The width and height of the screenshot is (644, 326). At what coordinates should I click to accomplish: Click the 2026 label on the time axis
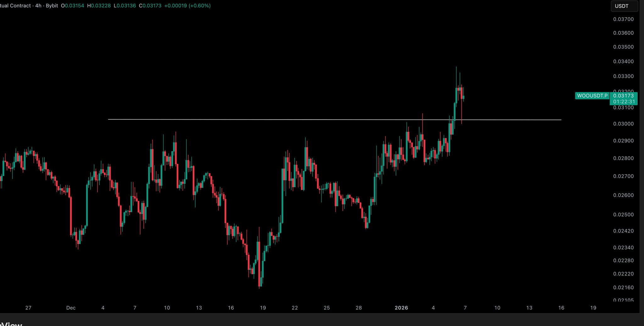[401, 308]
